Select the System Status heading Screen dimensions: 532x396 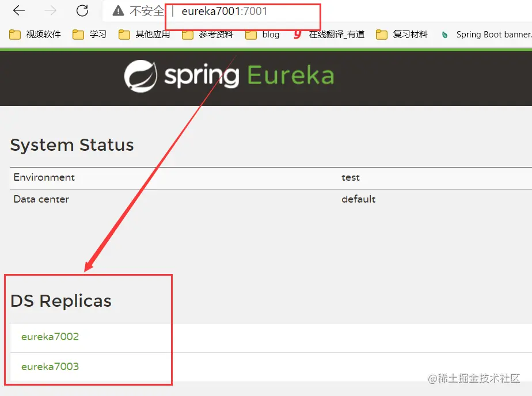pos(72,145)
